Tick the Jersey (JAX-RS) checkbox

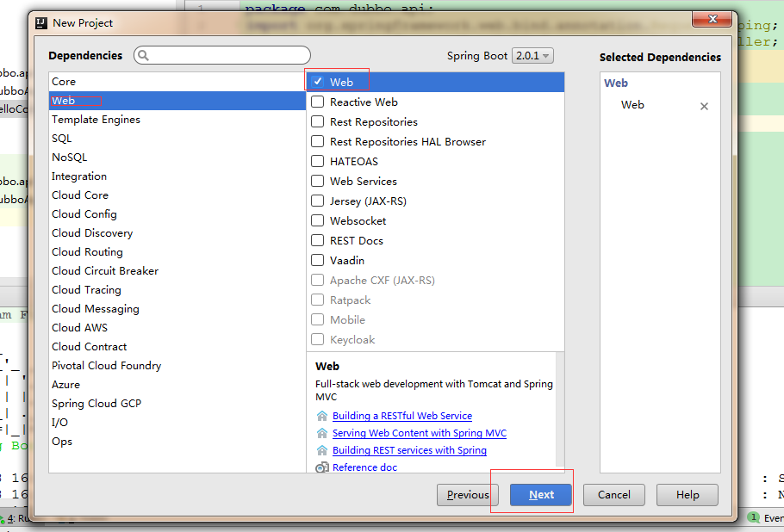coord(318,201)
